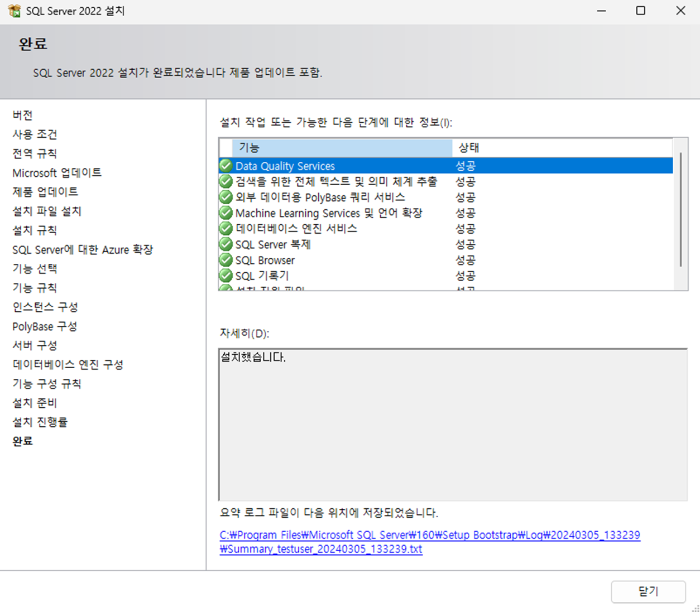Click 데이터베이스 엔진 구성 step in the sidebar
The image size is (700, 612).
68,365
